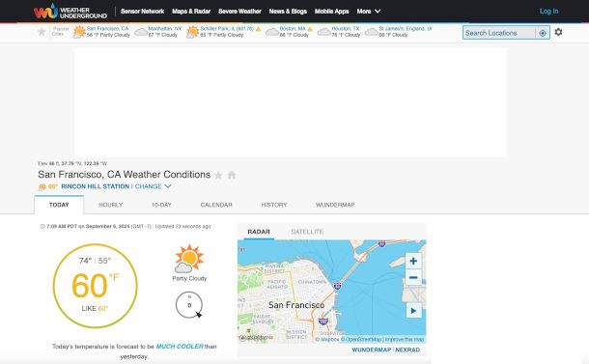Image resolution: width=589 pixels, height=364 pixels.
Task: Select San Francisco, CA popular city
Action: pos(107,29)
